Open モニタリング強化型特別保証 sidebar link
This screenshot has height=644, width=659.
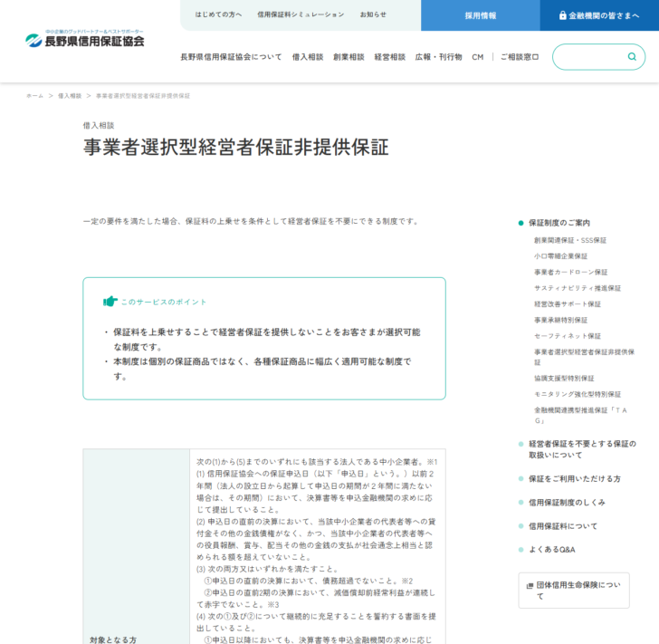(578, 394)
